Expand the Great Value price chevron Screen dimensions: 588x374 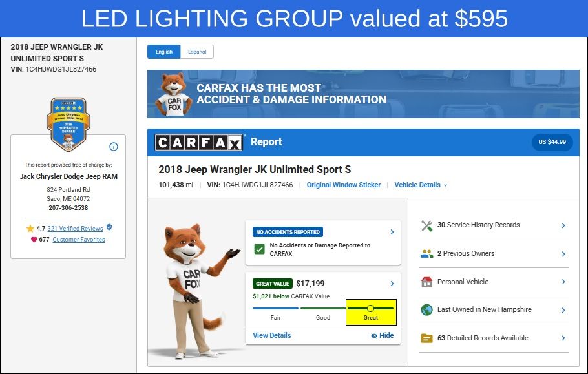click(392, 284)
